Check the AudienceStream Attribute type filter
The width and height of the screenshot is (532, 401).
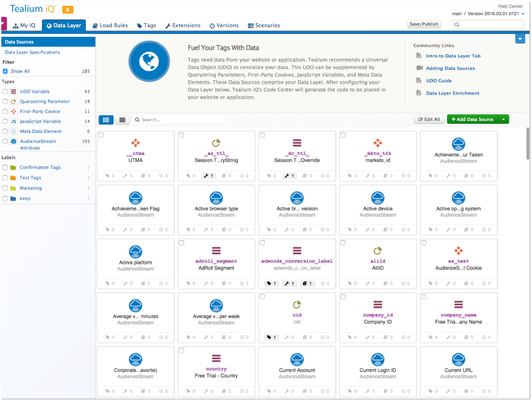point(5,141)
